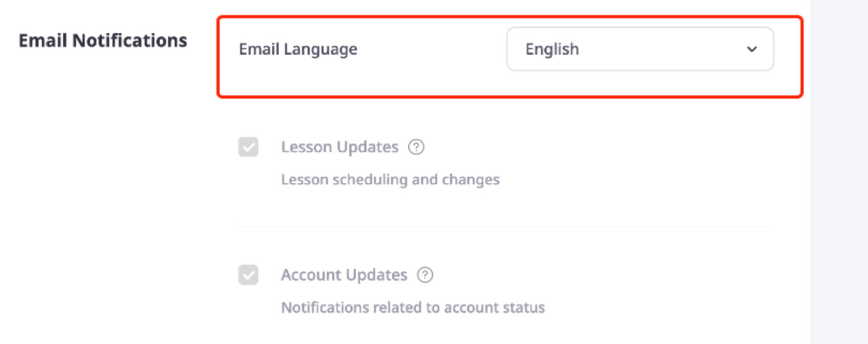The height and width of the screenshot is (344, 868).
Task: Click the checkmark icon in the Lesson Updates box
Action: (248, 147)
